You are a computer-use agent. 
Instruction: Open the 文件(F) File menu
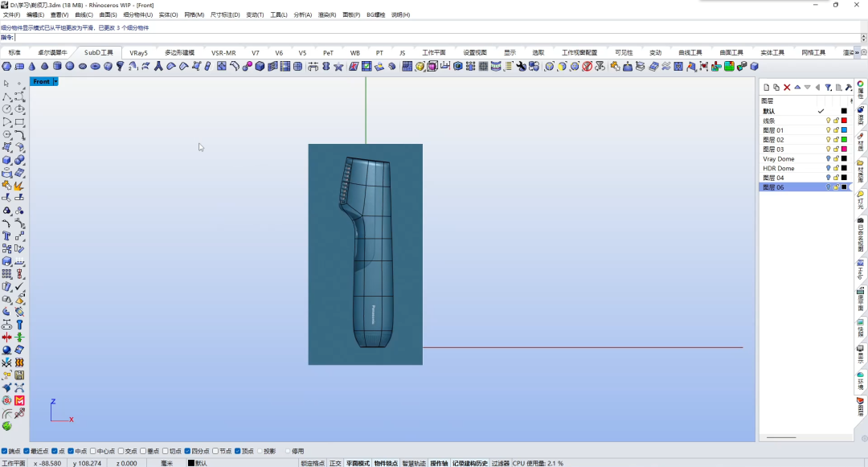click(11, 15)
